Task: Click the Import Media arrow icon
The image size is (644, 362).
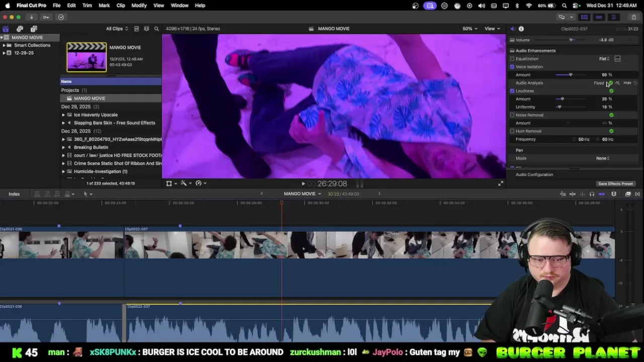Action: point(31,17)
